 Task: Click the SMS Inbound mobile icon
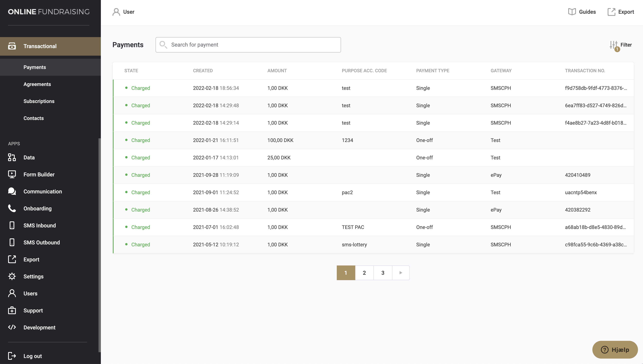pos(12,225)
